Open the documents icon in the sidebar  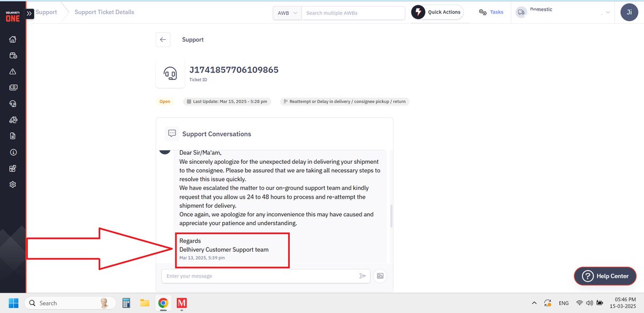[13, 136]
